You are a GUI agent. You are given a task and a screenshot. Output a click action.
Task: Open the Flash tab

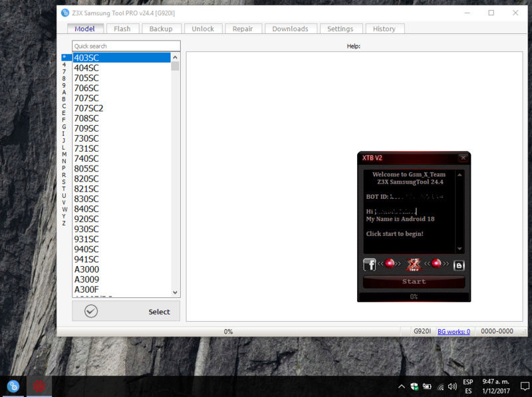(122, 29)
